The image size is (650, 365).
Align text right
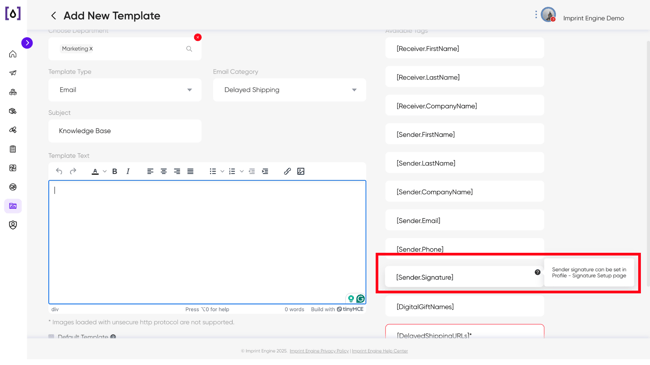click(x=177, y=171)
